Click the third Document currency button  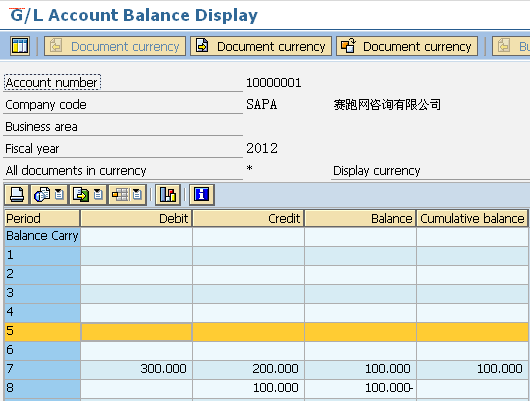(407, 46)
